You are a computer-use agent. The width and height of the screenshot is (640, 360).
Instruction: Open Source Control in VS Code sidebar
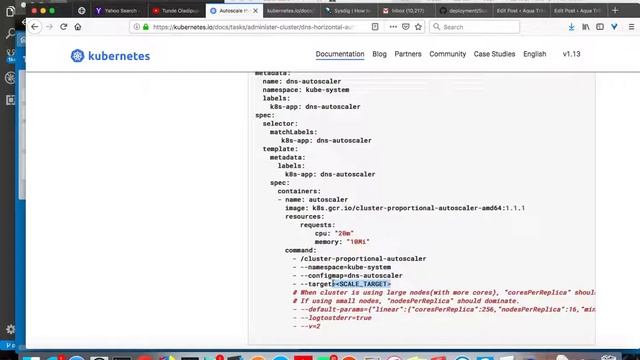[10, 56]
